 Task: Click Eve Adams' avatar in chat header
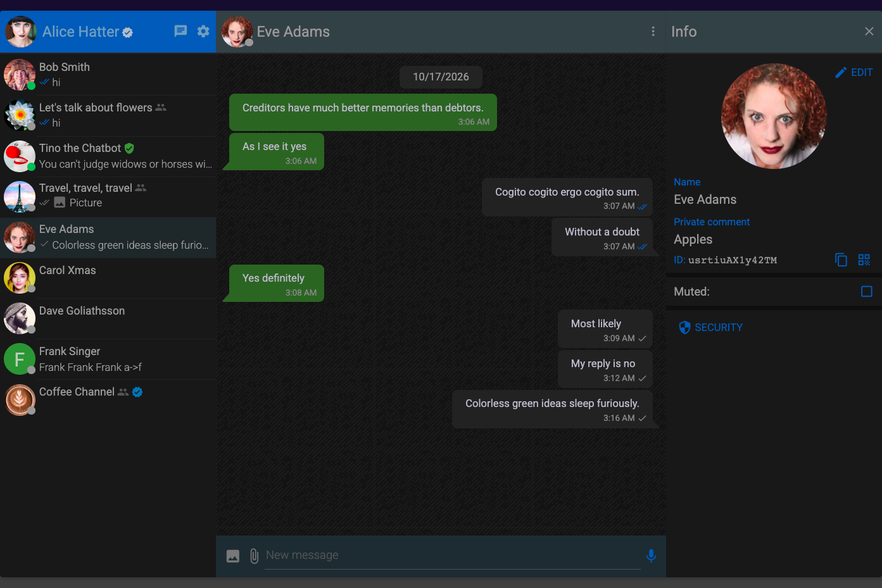[x=237, y=32]
